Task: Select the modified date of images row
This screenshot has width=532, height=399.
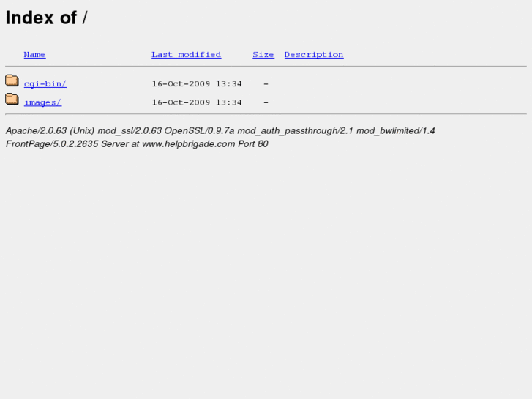Action: (x=197, y=102)
